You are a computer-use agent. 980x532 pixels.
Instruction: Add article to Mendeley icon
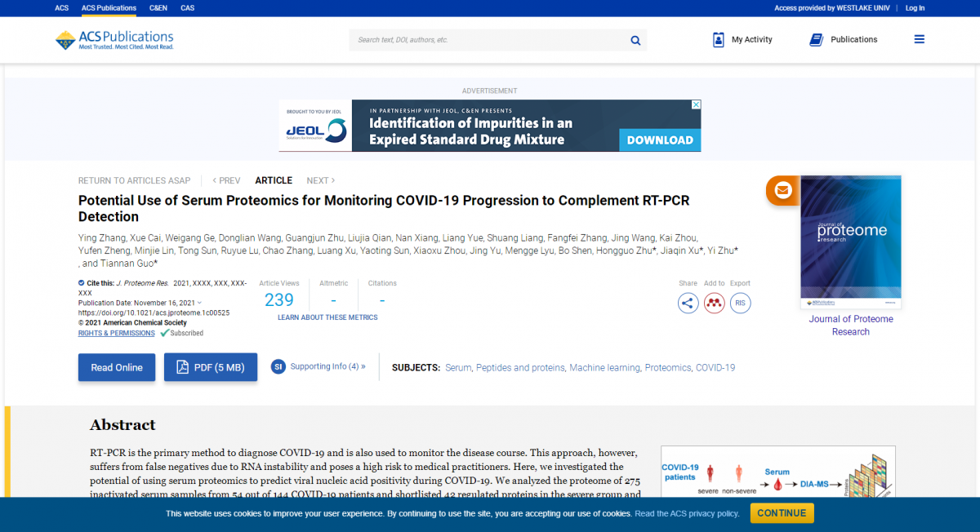715,304
